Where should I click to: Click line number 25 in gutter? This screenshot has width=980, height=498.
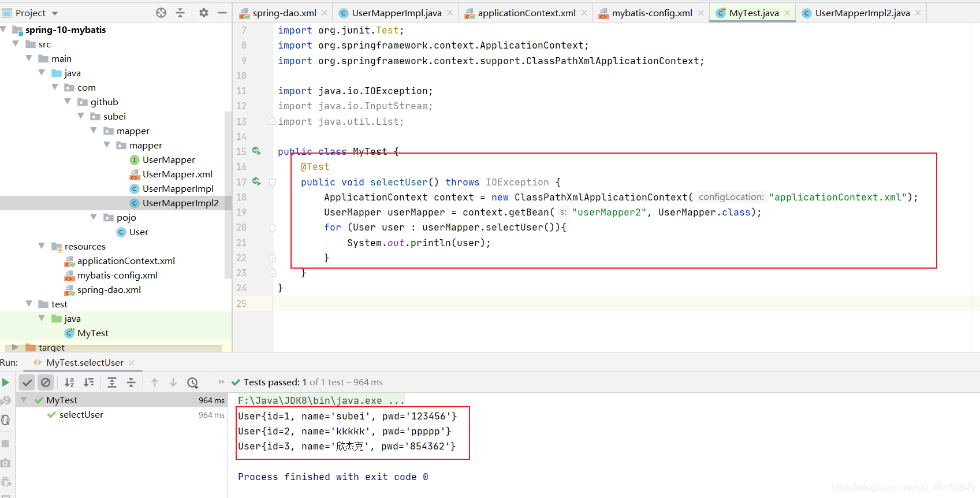click(241, 303)
